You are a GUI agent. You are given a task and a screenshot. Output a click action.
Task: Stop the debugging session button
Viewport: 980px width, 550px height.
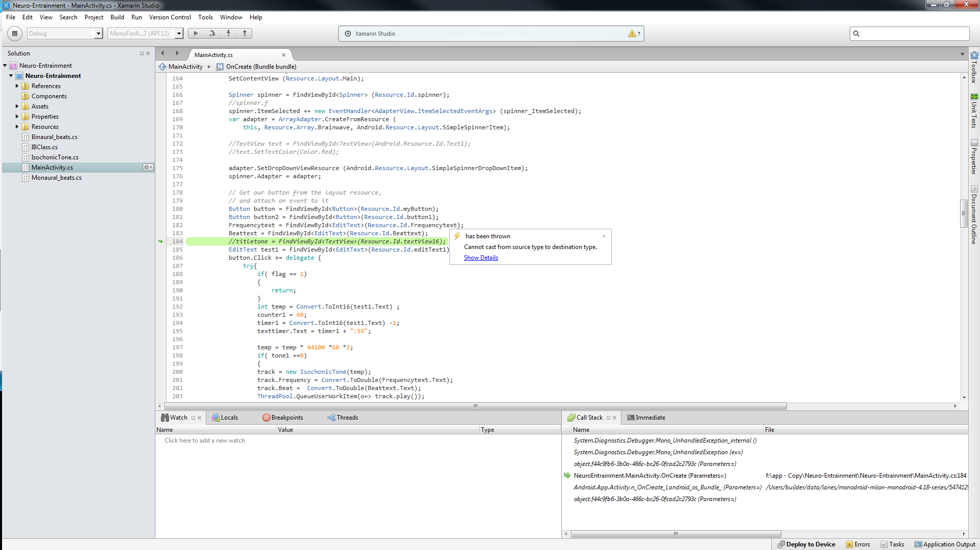[x=15, y=34]
